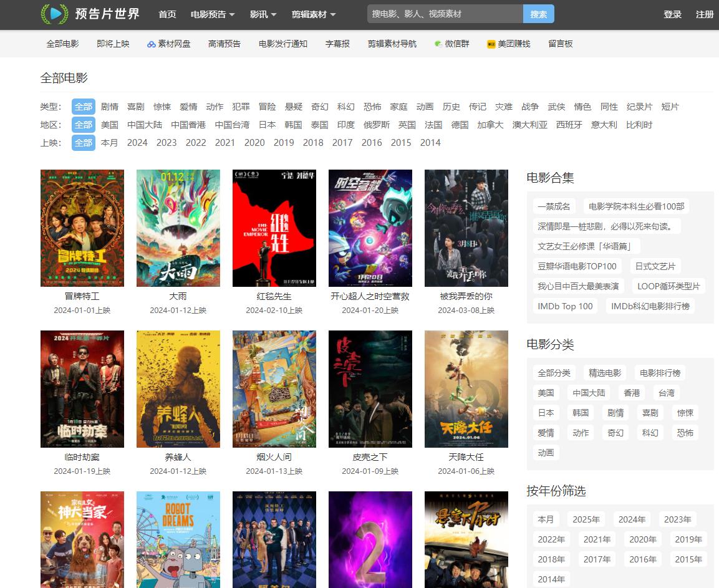
Task: Select the 全部 filter in 类型 row
Action: click(84, 107)
